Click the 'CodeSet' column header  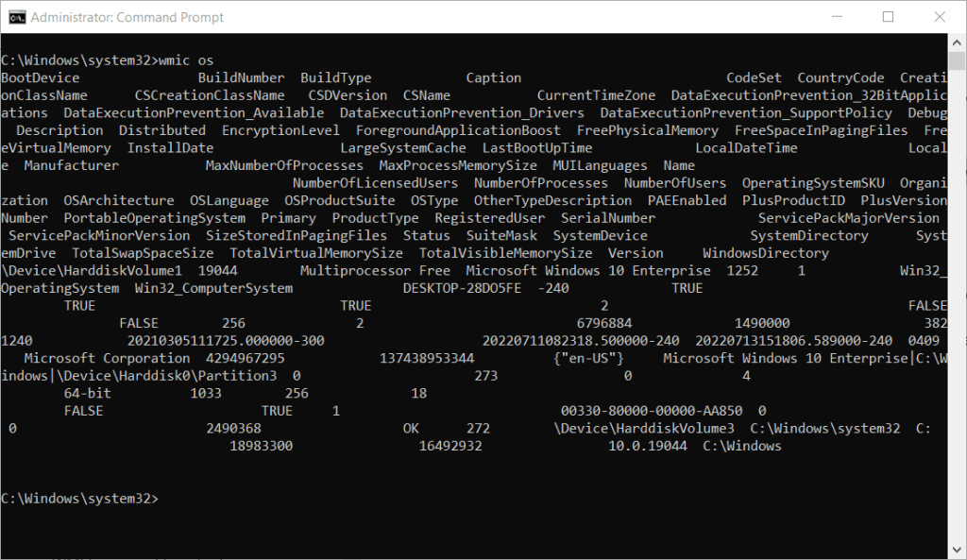(754, 77)
